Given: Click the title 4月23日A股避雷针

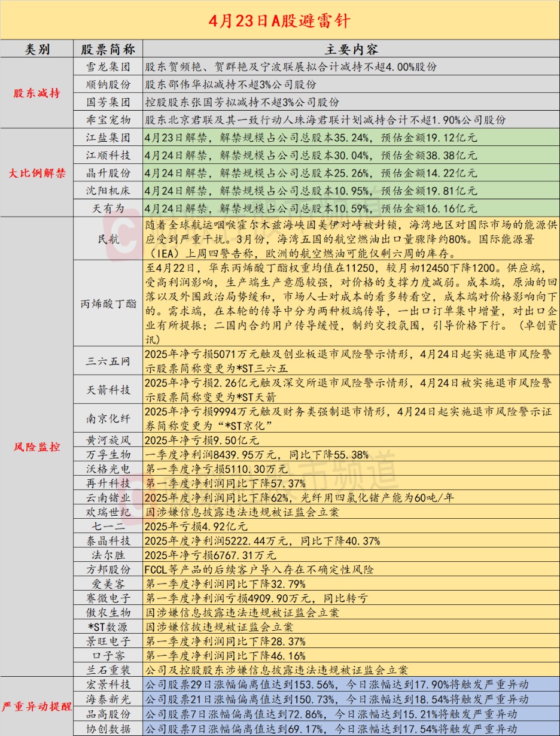Looking at the screenshot, I should pyautogui.click(x=279, y=21).
